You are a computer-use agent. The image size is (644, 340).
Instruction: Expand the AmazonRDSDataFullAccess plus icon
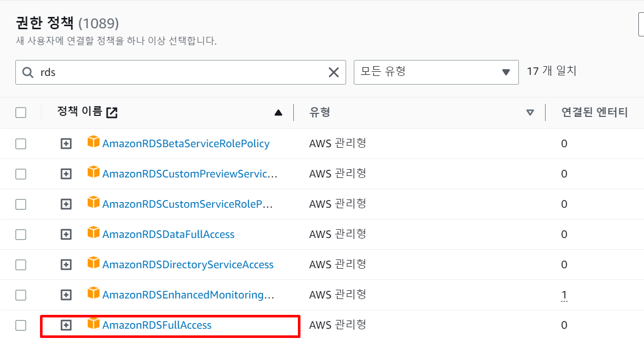click(66, 235)
